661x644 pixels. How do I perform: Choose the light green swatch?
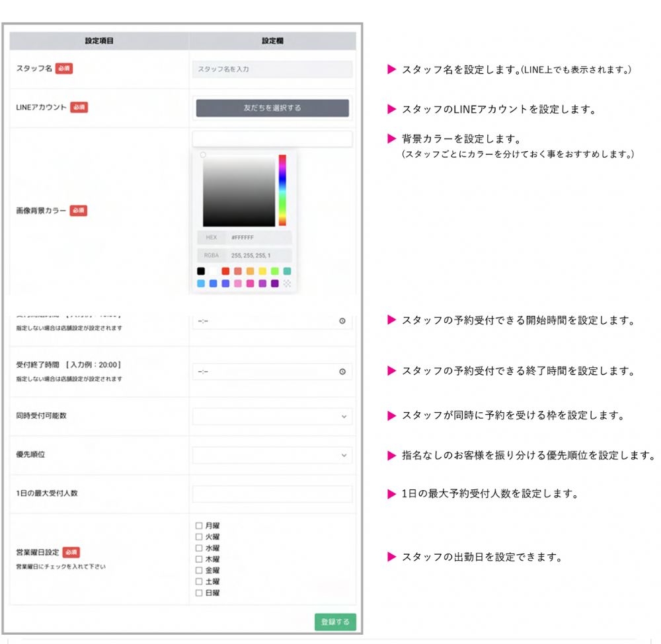pos(275,271)
